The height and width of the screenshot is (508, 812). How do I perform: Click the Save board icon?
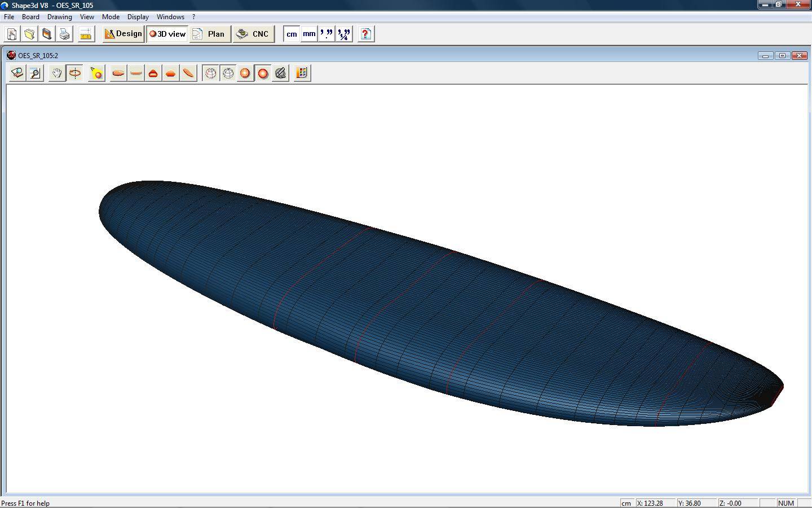click(x=47, y=34)
